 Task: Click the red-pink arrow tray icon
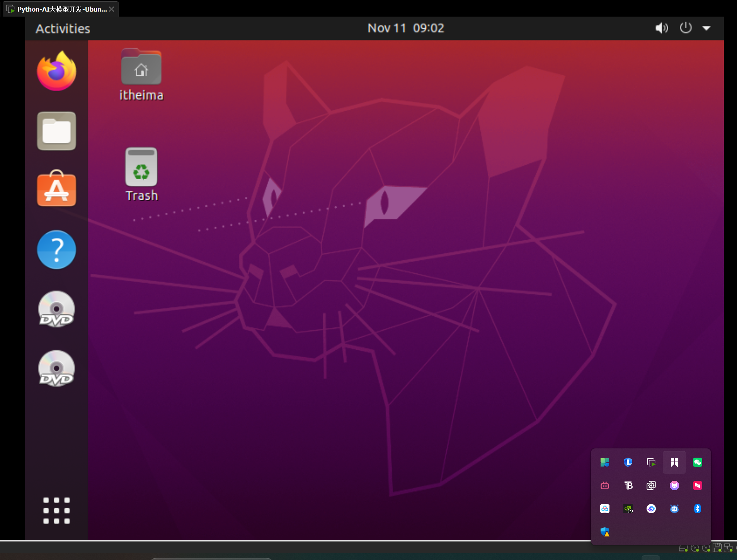[x=698, y=485]
